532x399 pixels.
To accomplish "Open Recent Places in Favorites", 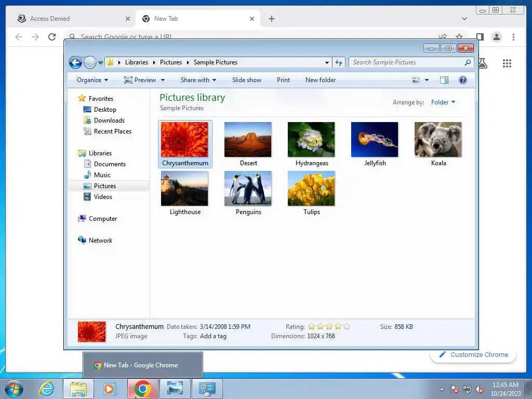I will click(112, 131).
